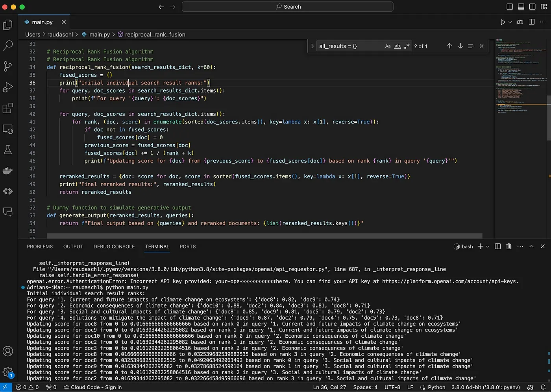
Task: Switch to the DEBUG CONSOLE tab
Action: tap(114, 247)
